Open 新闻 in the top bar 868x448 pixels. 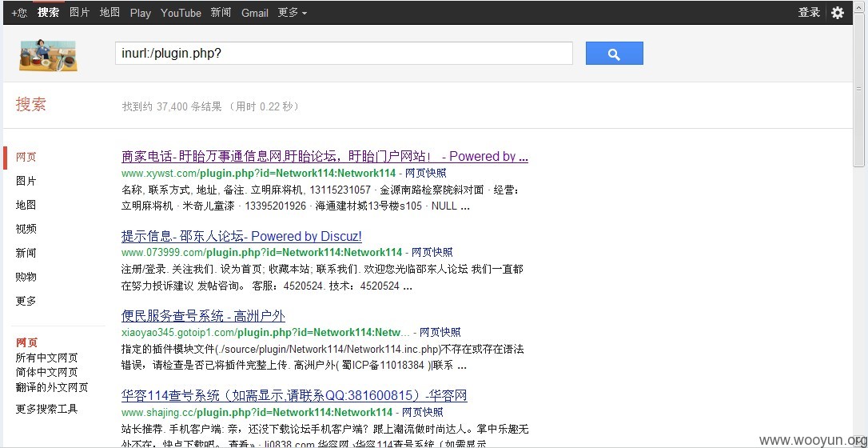tap(221, 12)
